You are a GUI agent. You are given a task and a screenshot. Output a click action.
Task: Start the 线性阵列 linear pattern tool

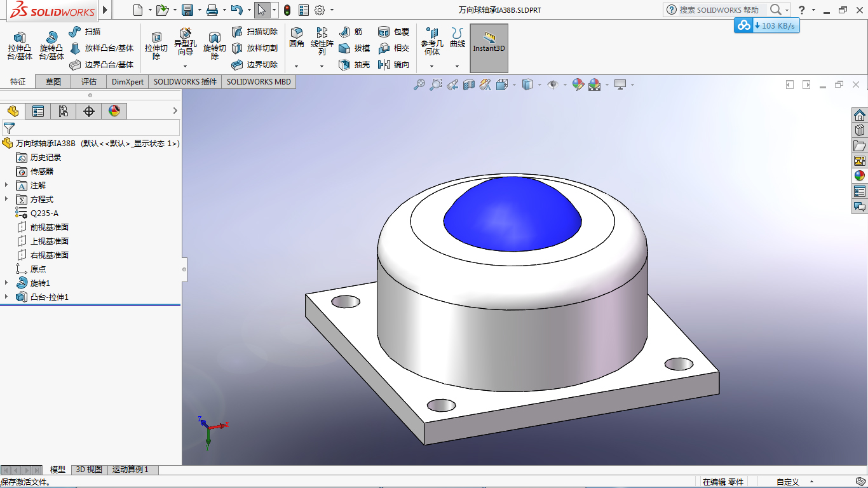[x=322, y=41]
